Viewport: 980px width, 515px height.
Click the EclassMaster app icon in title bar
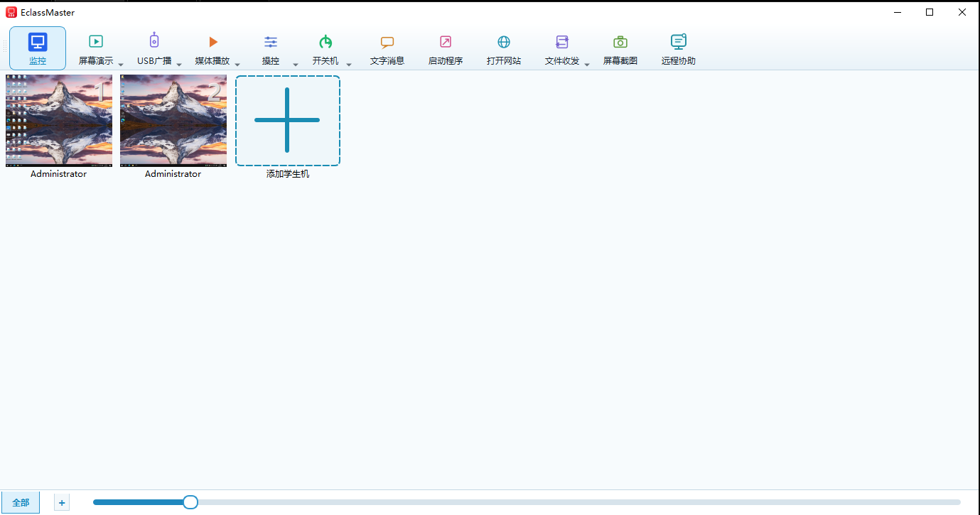pos(11,12)
